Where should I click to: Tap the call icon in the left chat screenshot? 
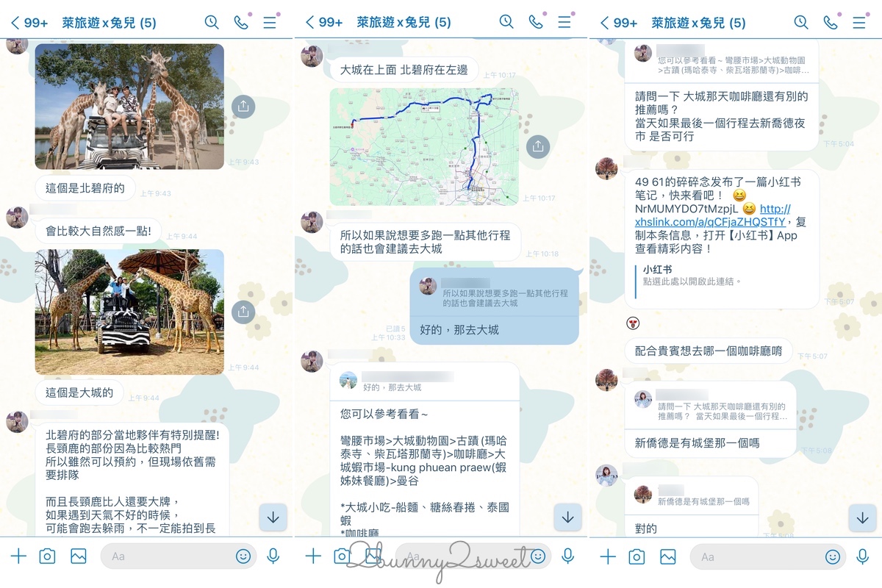[241, 22]
